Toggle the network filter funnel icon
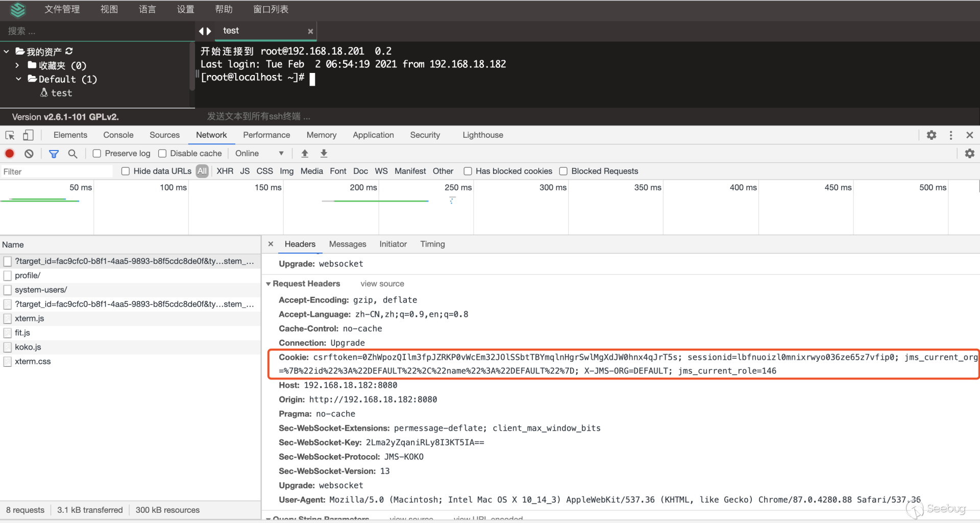980x523 pixels. [x=54, y=154]
